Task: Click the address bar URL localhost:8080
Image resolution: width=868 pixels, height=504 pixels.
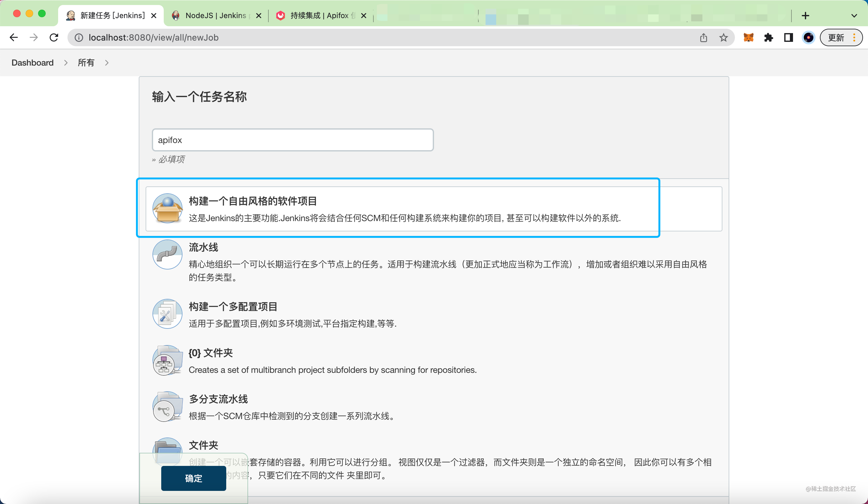Action: point(154,37)
